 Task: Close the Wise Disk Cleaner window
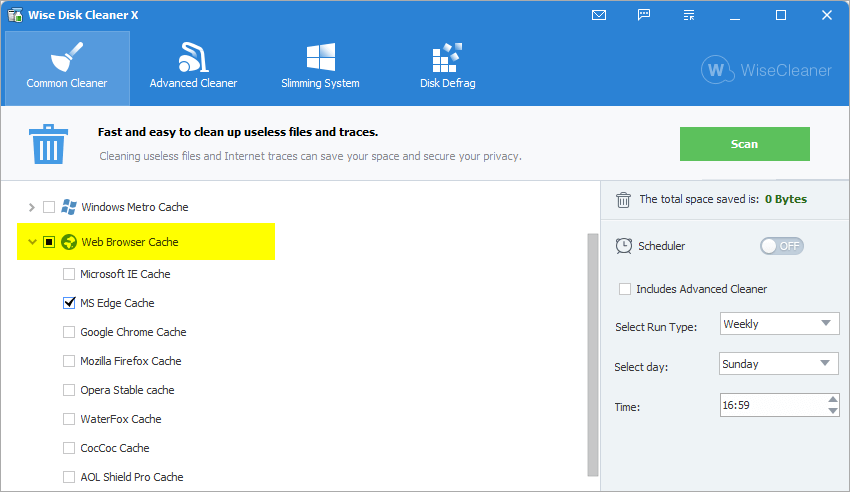827,15
